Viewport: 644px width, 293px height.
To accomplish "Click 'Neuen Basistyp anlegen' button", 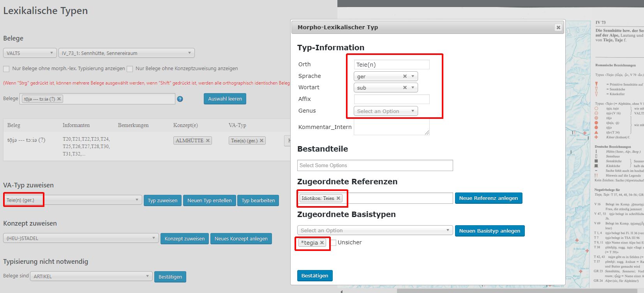I will click(x=489, y=231).
